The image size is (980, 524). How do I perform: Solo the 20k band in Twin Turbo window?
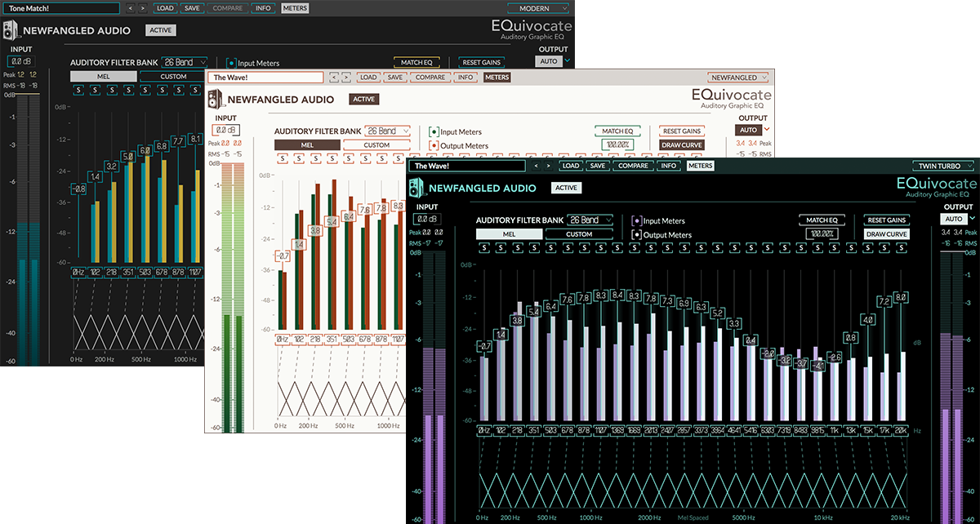coord(901,247)
